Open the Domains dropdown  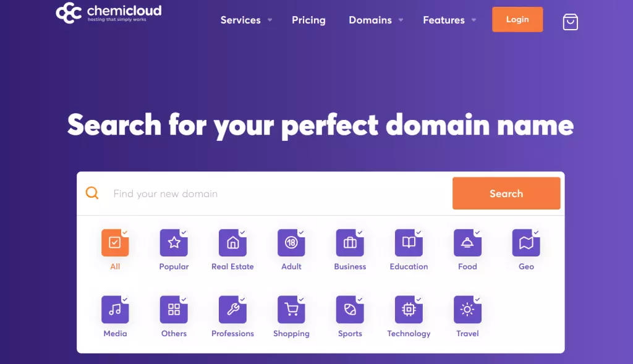coord(371,20)
